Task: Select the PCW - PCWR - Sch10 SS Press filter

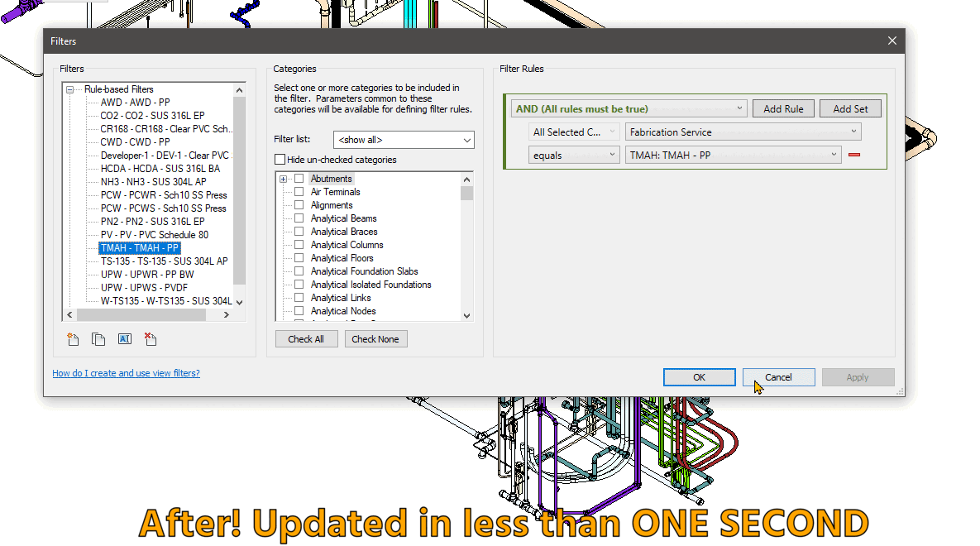Action: pyautogui.click(x=164, y=195)
